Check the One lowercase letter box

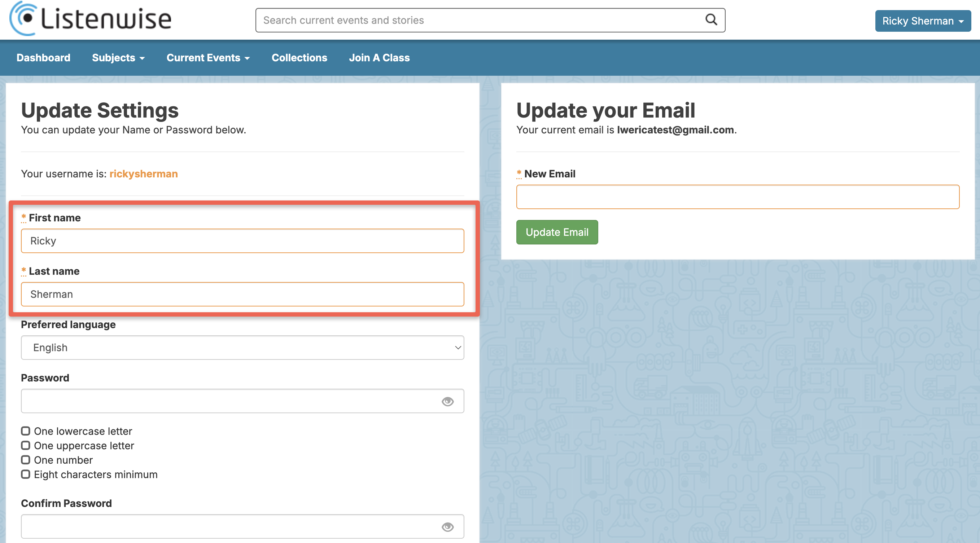click(x=26, y=431)
